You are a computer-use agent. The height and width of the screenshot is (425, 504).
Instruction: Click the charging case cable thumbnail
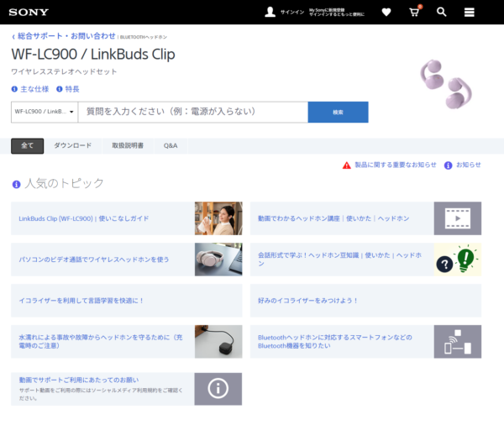(218, 341)
